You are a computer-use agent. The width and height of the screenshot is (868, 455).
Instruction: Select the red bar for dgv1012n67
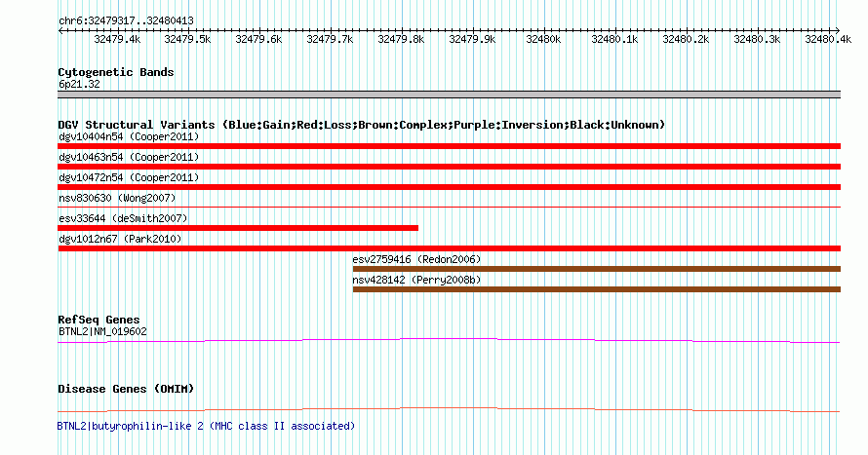point(449,248)
